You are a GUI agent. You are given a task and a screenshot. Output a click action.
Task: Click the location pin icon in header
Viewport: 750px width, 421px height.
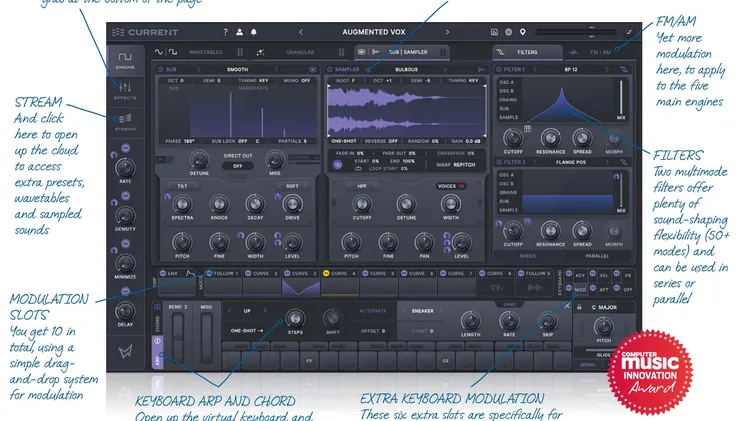point(522,32)
